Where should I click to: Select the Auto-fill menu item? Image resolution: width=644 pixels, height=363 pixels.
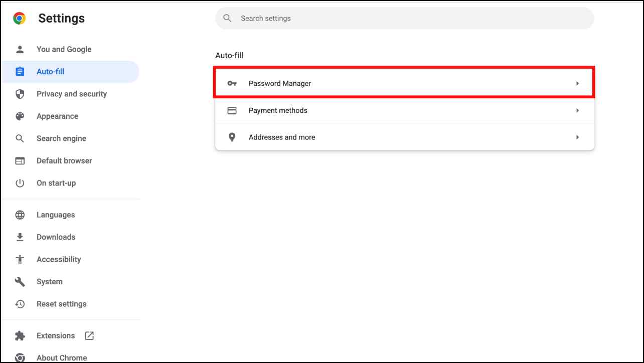pos(70,72)
